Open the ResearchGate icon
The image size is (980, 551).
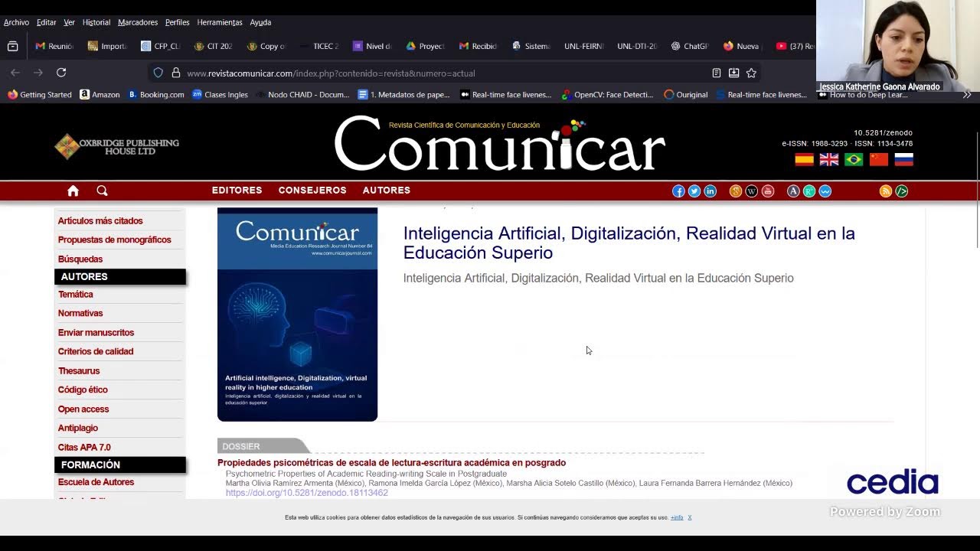pos(809,191)
